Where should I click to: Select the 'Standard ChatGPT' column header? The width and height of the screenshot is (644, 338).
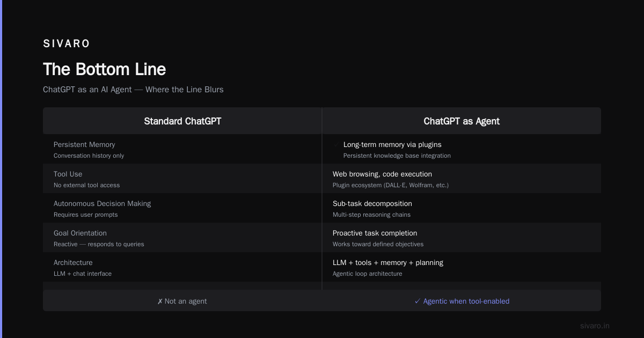click(x=182, y=121)
